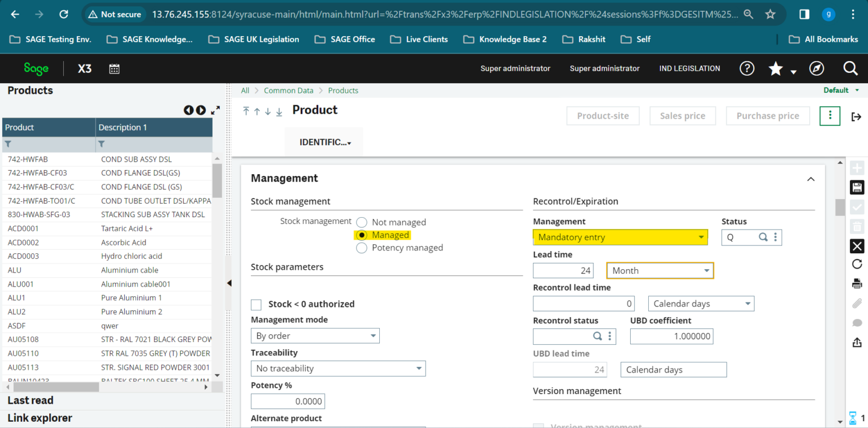Click the product list vertical scrollbar
Image resolution: width=868 pixels, height=428 pixels.
217,181
